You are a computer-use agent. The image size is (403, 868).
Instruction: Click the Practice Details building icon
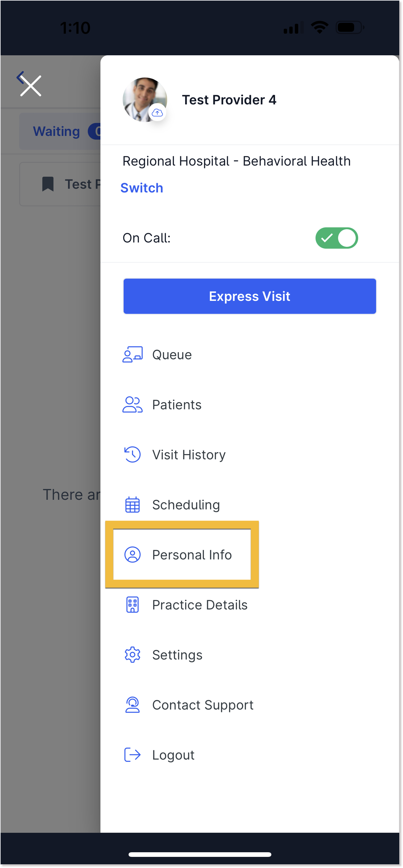pos(133,605)
